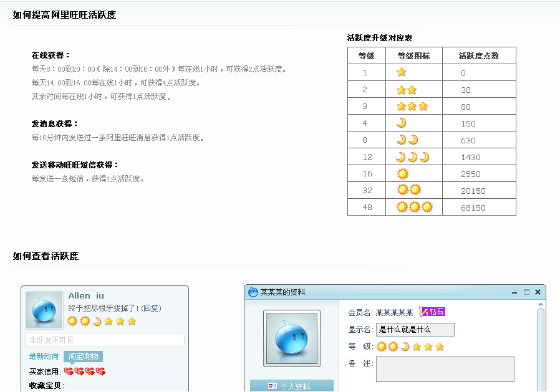Click the moon icon in Allen iu's rating

click(97, 322)
